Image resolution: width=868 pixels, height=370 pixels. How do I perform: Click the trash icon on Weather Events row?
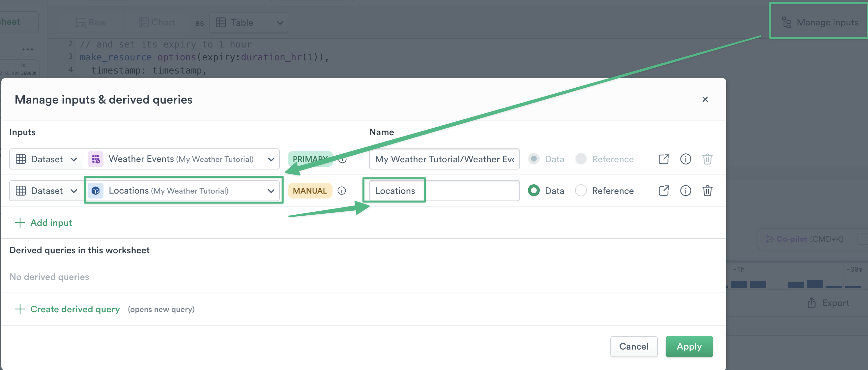(x=707, y=159)
